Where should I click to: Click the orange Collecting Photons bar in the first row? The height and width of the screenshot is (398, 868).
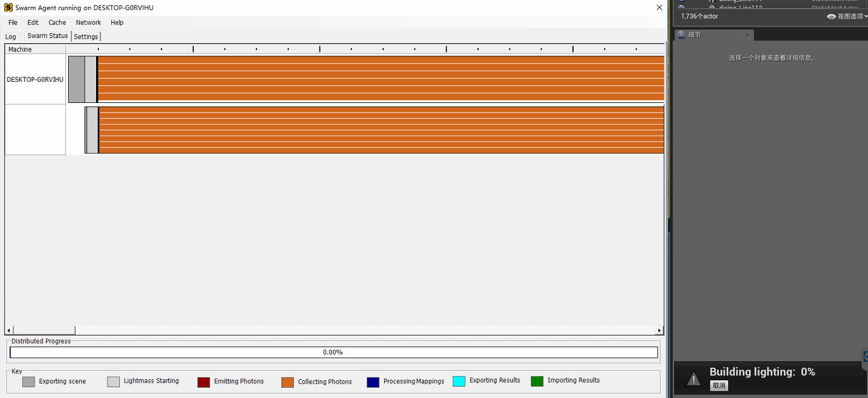[381, 79]
